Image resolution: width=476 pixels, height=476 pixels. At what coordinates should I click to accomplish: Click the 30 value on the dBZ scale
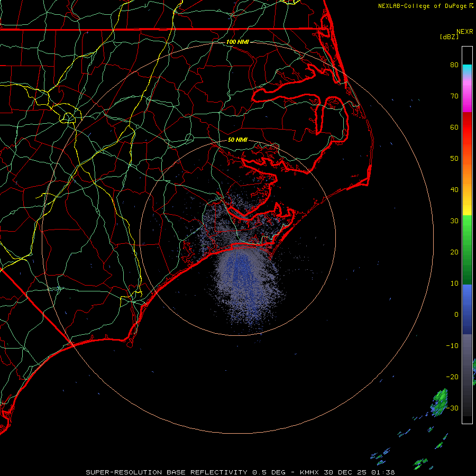point(454,221)
